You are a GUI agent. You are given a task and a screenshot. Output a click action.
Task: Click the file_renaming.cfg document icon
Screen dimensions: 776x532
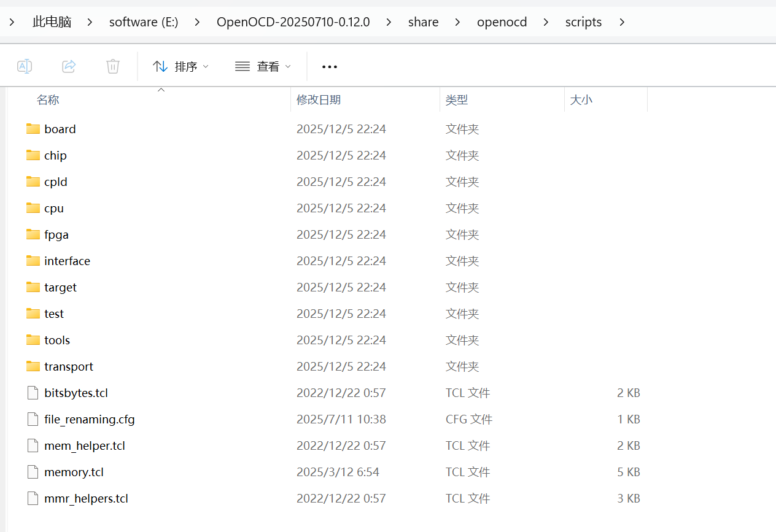click(x=33, y=419)
